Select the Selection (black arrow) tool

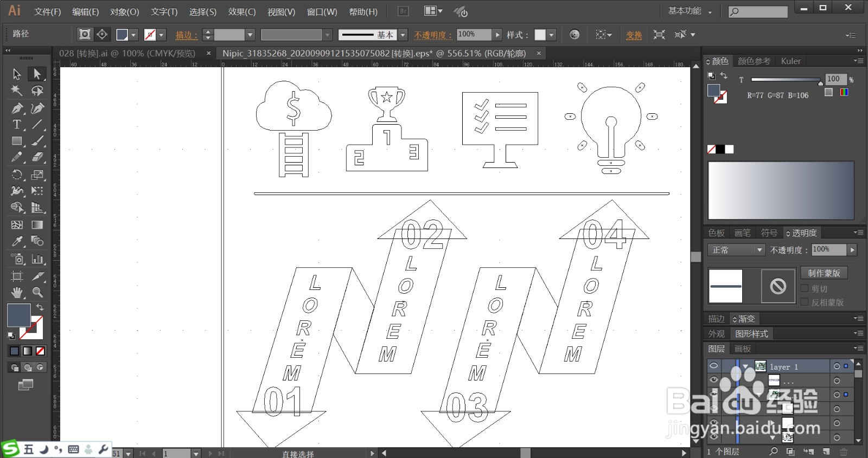[17, 74]
